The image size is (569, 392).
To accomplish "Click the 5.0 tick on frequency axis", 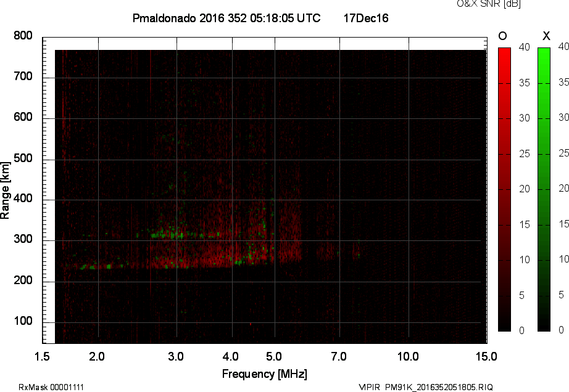I will pos(275,356).
